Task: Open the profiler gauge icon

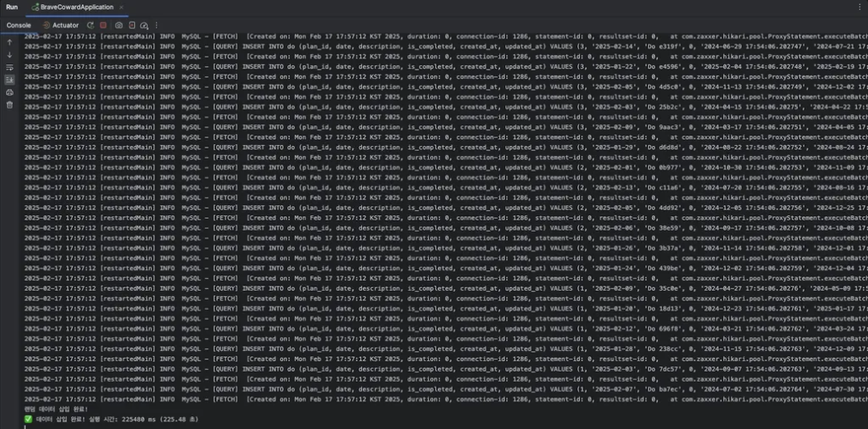Action: tap(144, 26)
